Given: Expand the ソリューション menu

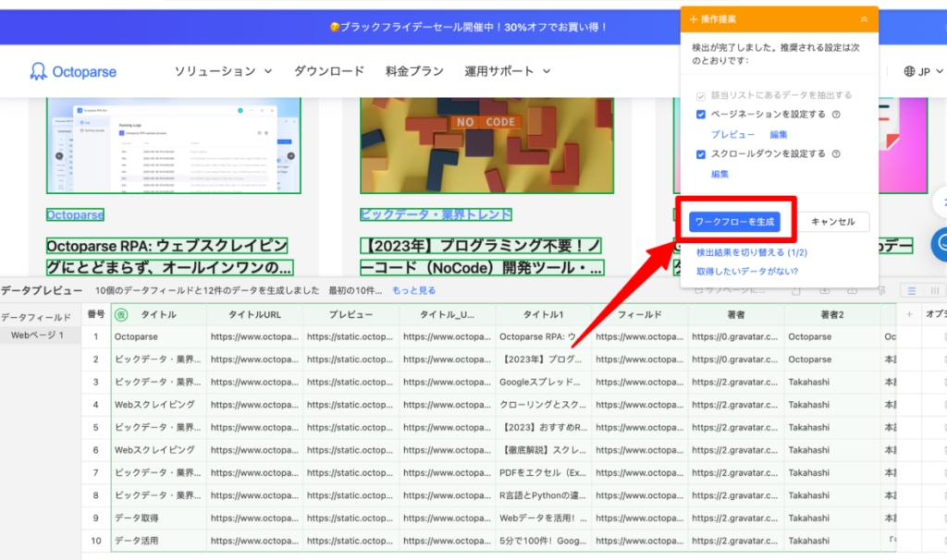Looking at the screenshot, I should click(223, 71).
